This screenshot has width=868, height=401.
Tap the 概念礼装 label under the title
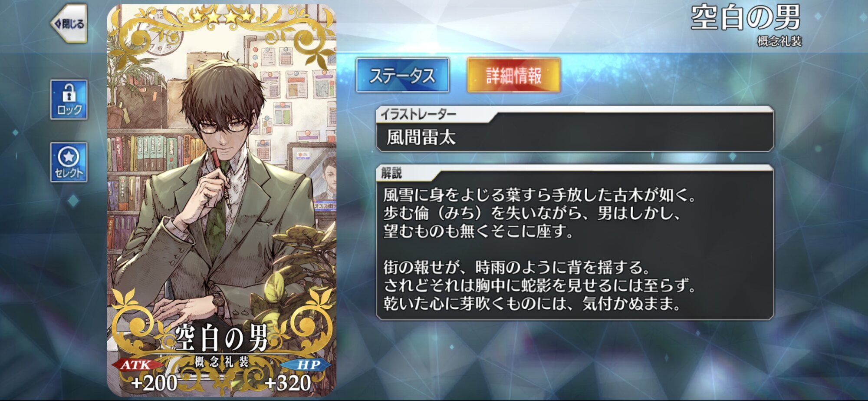click(x=779, y=41)
